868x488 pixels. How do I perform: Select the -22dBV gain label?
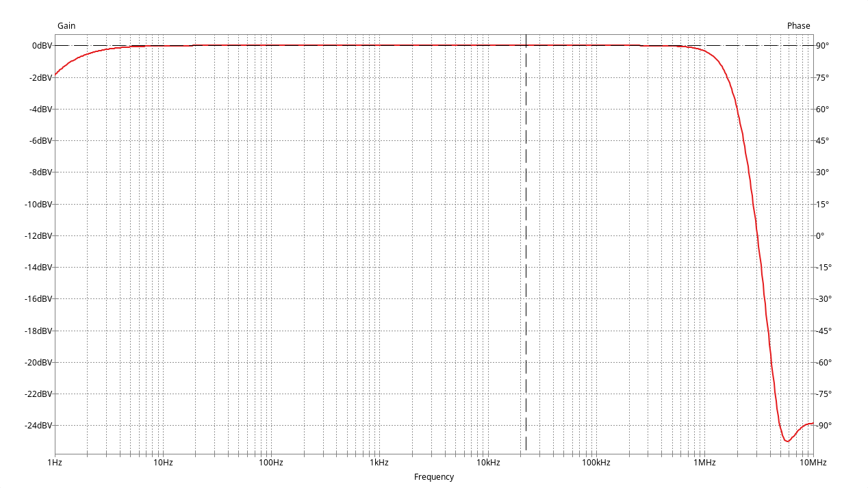[38, 394]
